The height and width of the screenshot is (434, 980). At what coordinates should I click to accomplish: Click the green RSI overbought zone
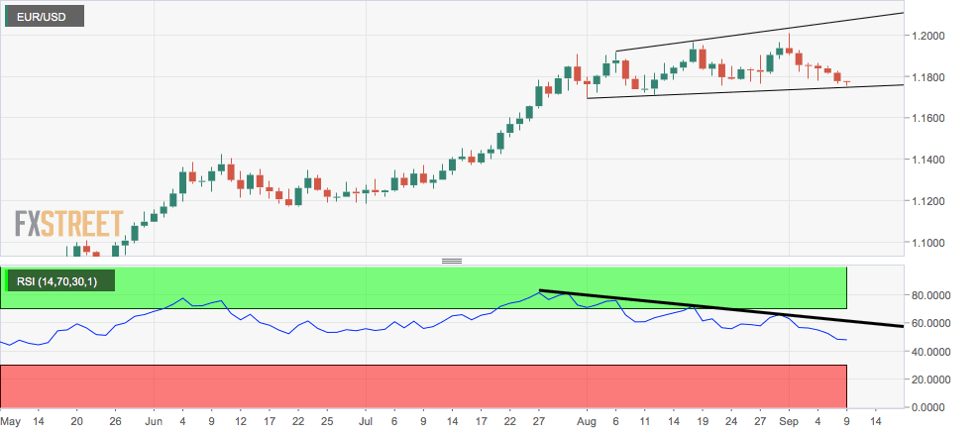[x=423, y=287]
